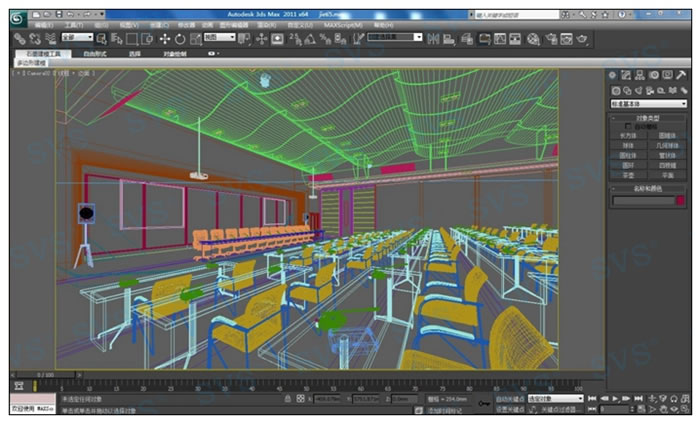
Task: Activate the Select and Rotate tool
Action: pos(180,39)
